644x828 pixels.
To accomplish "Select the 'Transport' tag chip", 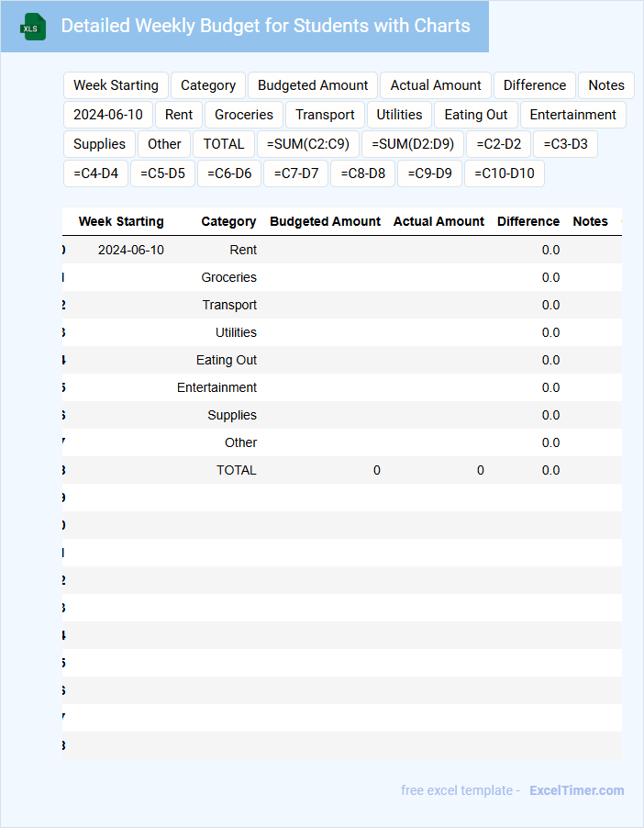I will pos(325,115).
